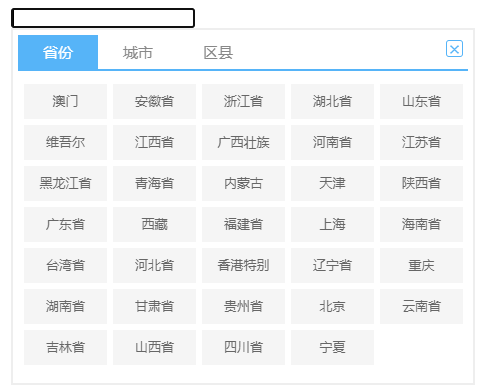Select 辽宁省

(332, 265)
